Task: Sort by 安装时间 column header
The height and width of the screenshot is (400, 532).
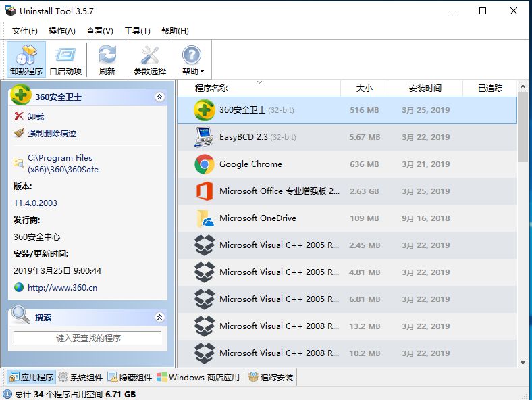Action: (x=425, y=89)
